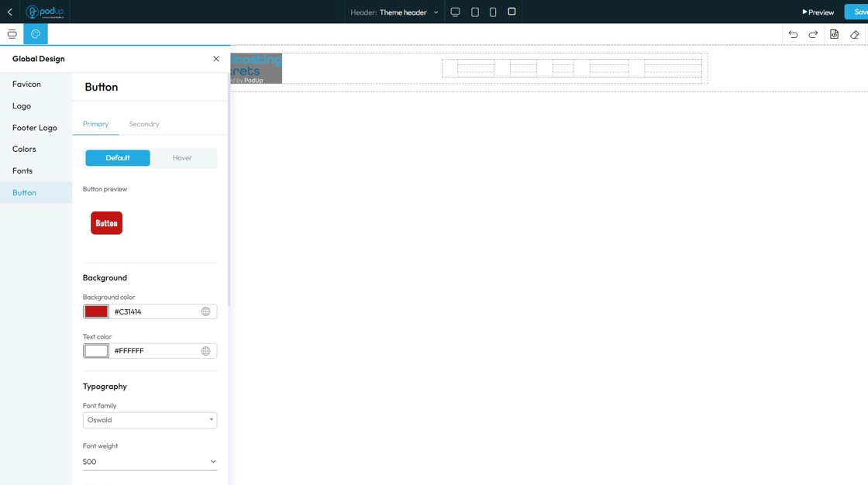Click globe icon beside Background color
This screenshot has height=485, width=868.
205,311
